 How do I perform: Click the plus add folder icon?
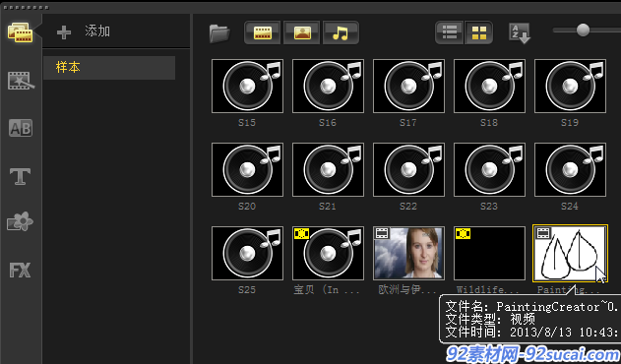tap(64, 32)
